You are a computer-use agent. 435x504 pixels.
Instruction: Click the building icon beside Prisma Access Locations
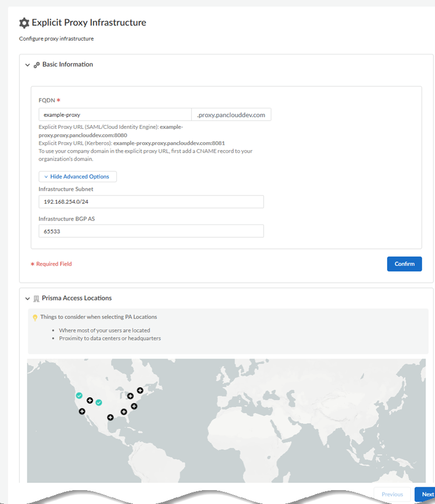click(x=36, y=298)
